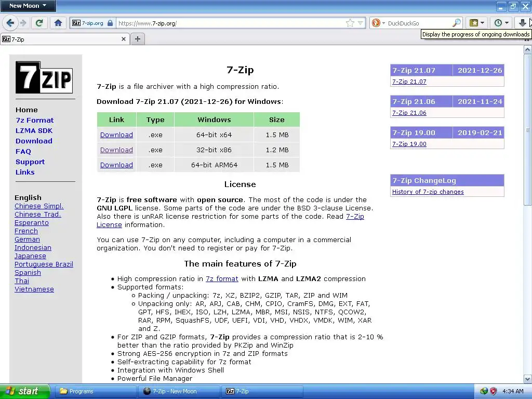Click the vertical scrollbar thumb

[527, 129]
